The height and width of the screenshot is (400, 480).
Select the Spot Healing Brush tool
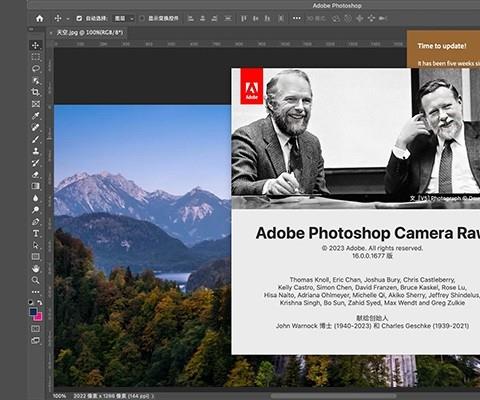36,127
